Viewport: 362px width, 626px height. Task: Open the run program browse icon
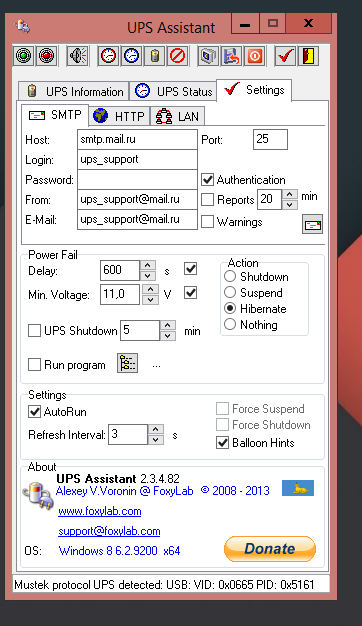coord(127,363)
